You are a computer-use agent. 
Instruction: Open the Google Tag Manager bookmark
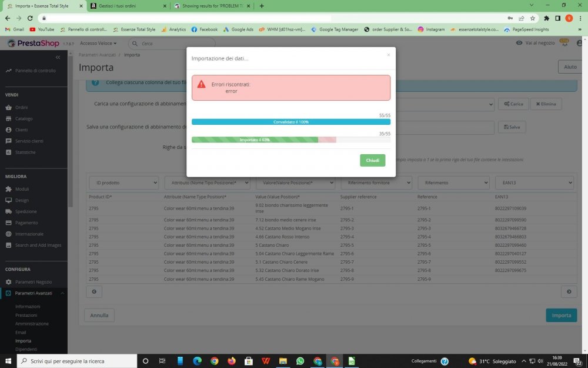coord(335,29)
